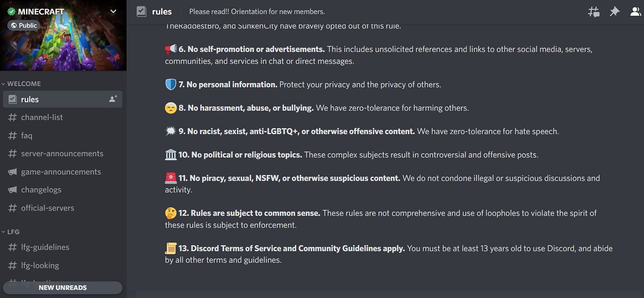Open the MINECRAFT server dropdown menu

[x=113, y=11]
